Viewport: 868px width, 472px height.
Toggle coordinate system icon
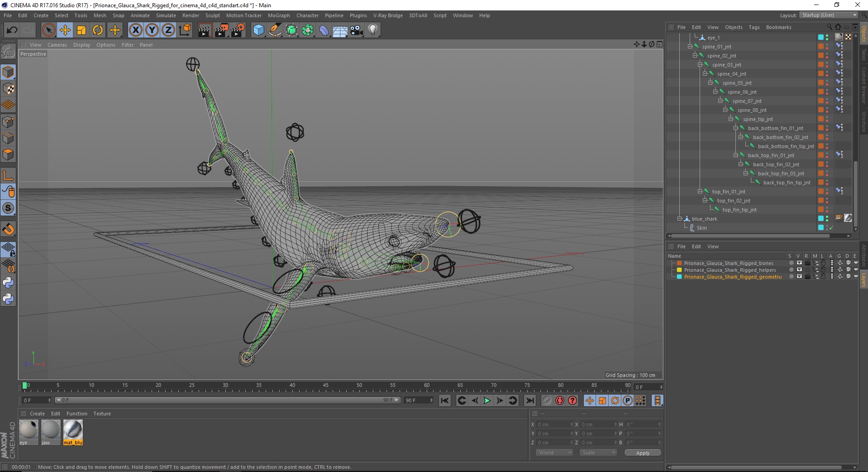185,30
